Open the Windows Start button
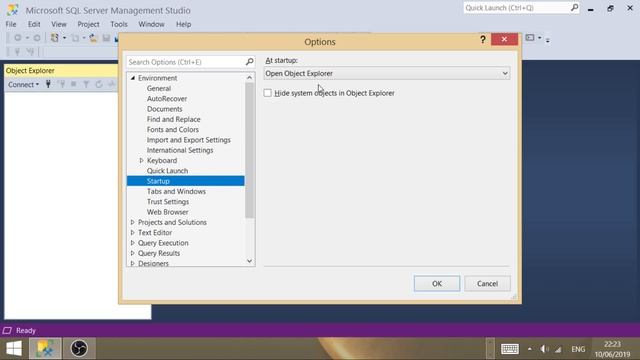The width and height of the screenshot is (640, 360). (x=14, y=349)
